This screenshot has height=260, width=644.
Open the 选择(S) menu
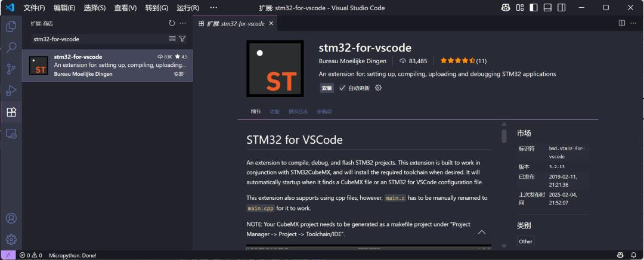pos(95,8)
